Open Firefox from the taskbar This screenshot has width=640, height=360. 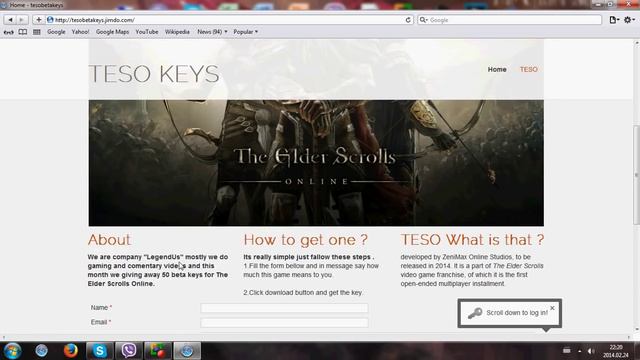(71, 351)
